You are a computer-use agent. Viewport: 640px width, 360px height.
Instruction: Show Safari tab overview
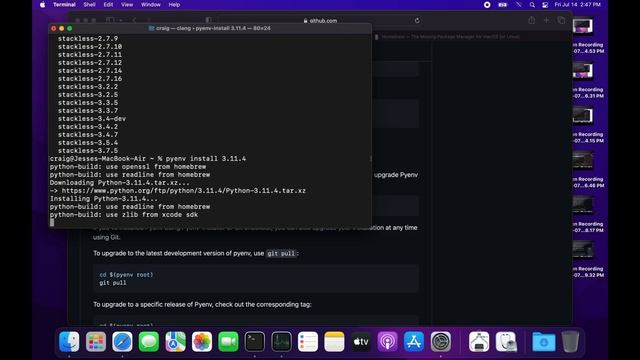coord(561,20)
